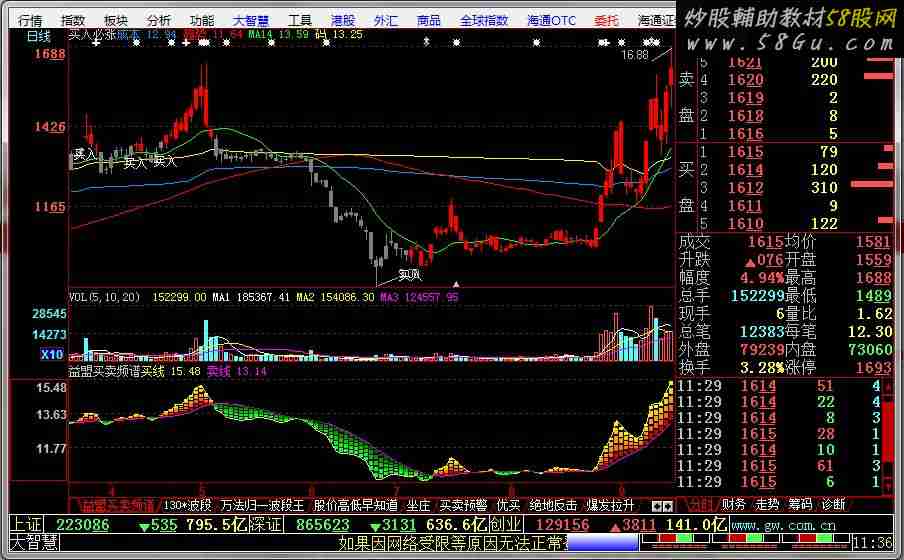
Task: Select the 130*波段 indicator tab
Action: click(x=187, y=505)
